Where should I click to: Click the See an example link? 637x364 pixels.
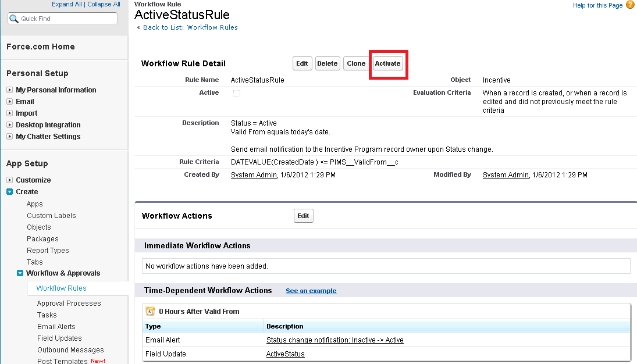(311, 291)
